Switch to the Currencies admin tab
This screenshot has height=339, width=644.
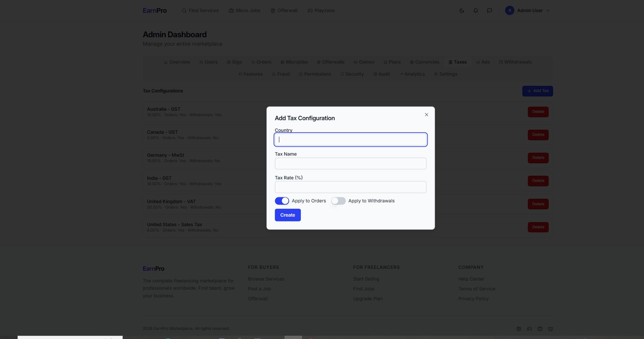pyautogui.click(x=424, y=62)
